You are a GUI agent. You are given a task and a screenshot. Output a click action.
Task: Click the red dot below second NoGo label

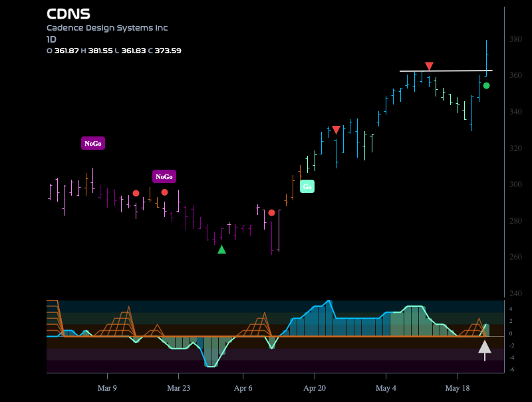tap(164, 192)
